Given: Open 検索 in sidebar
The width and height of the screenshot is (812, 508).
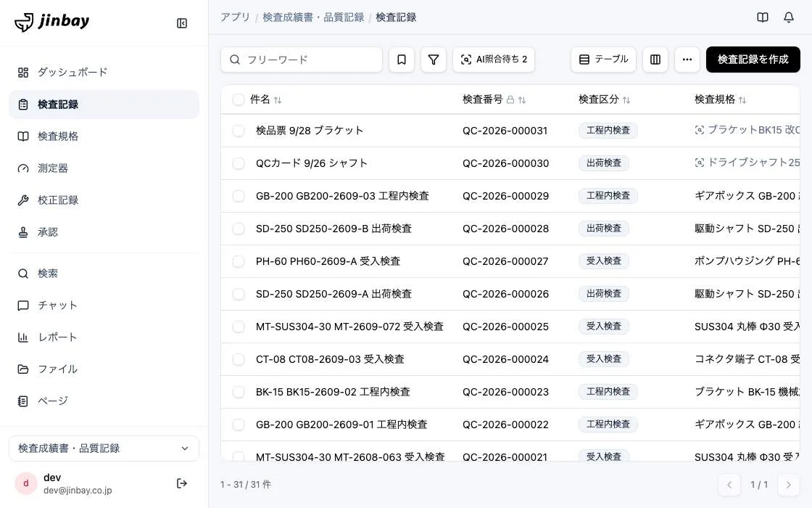Looking at the screenshot, I should coord(104,274).
